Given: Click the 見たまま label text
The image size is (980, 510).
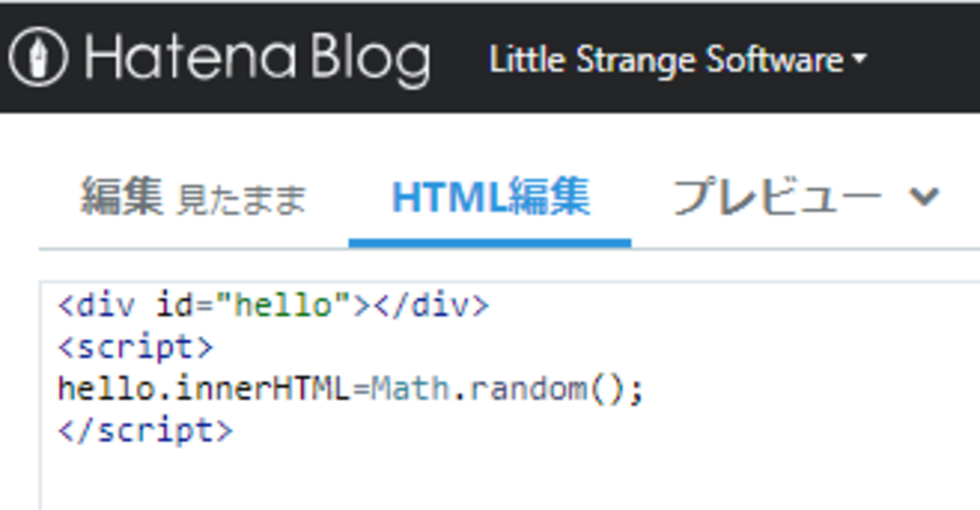Looking at the screenshot, I should 241,201.
